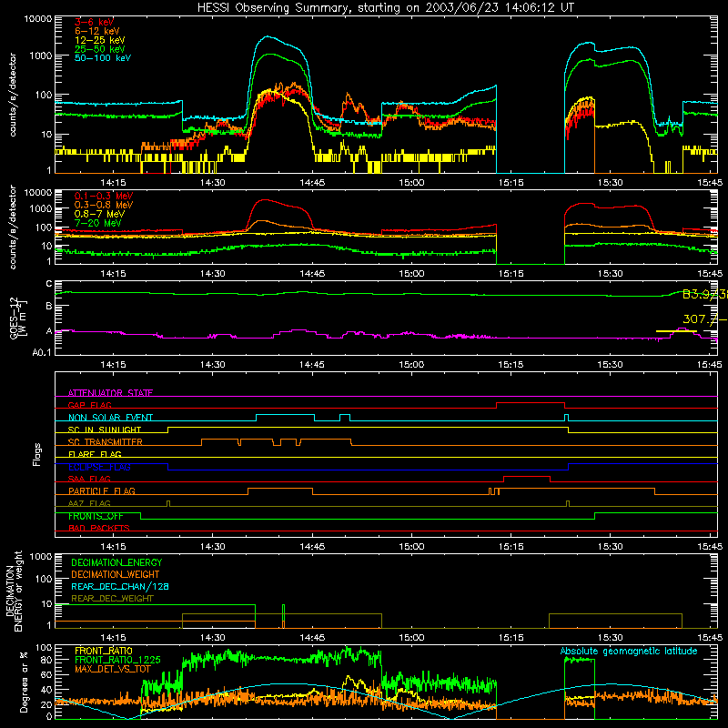Click the GOES-12 vertical axis label
728x728 pixels.
coord(18,318)
